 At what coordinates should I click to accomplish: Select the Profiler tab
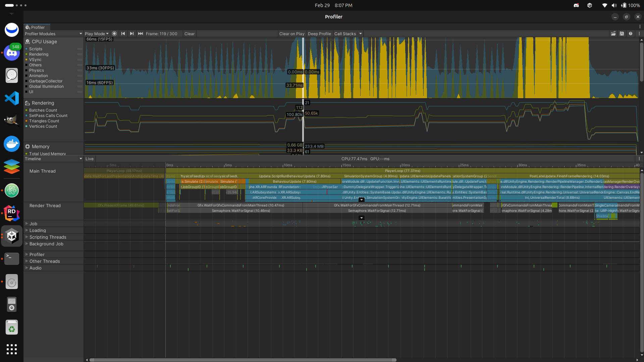point(37,27)
